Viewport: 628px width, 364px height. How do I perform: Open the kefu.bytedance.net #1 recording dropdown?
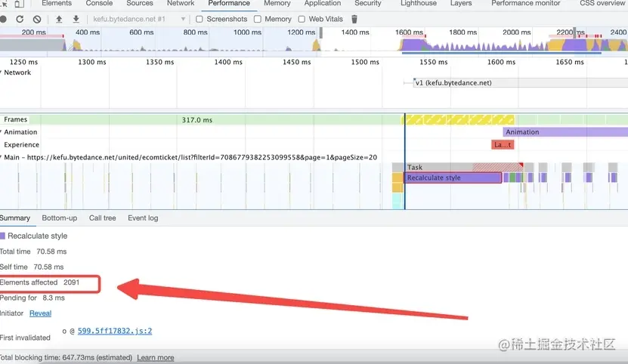tap(138, 19)
